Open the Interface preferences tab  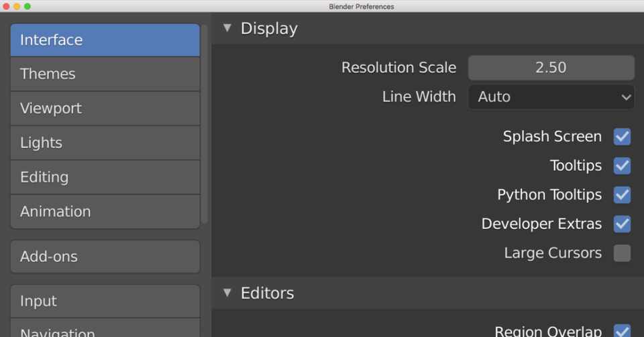105,40
